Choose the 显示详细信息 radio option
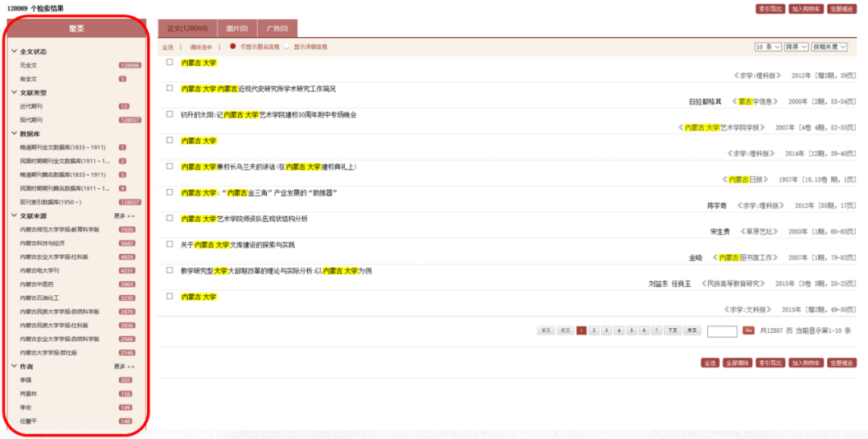The image size is (868, 439). (286, 47)
